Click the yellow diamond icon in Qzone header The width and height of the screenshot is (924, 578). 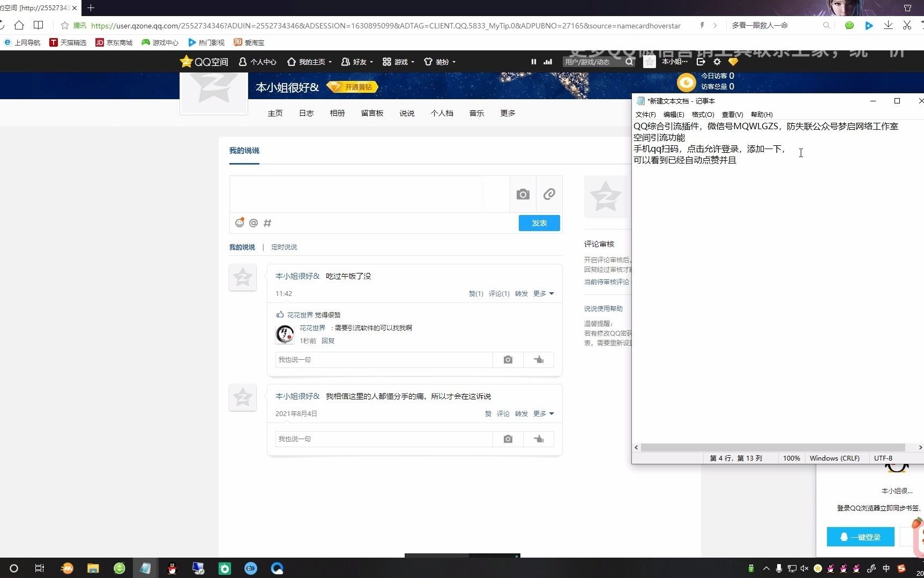point(733,62)
